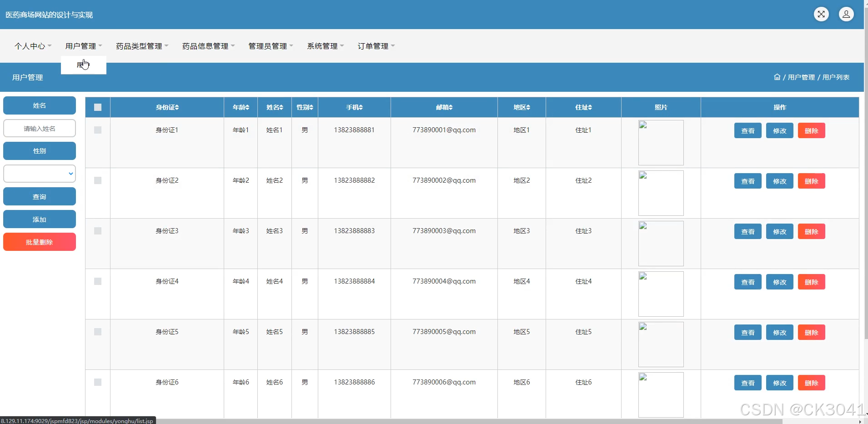Click the 查询 search button
Screen dimensions: 868x424
pos(40,196)
